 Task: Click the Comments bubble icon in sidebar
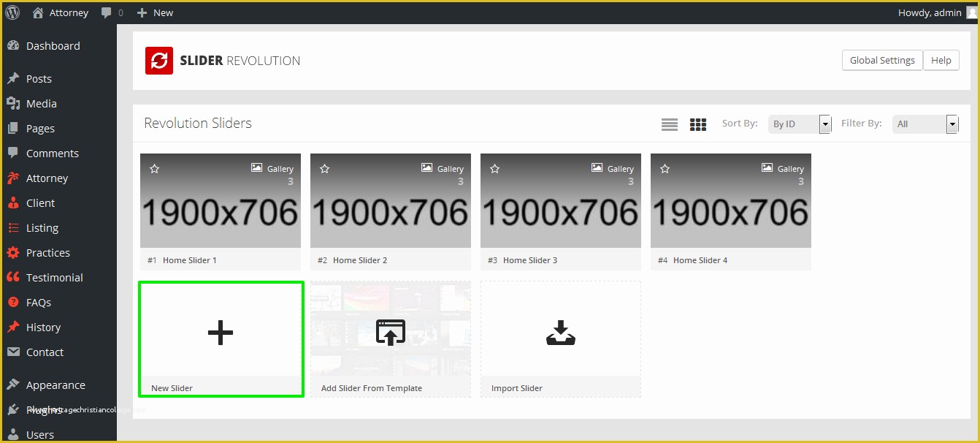tap(13, 153)
